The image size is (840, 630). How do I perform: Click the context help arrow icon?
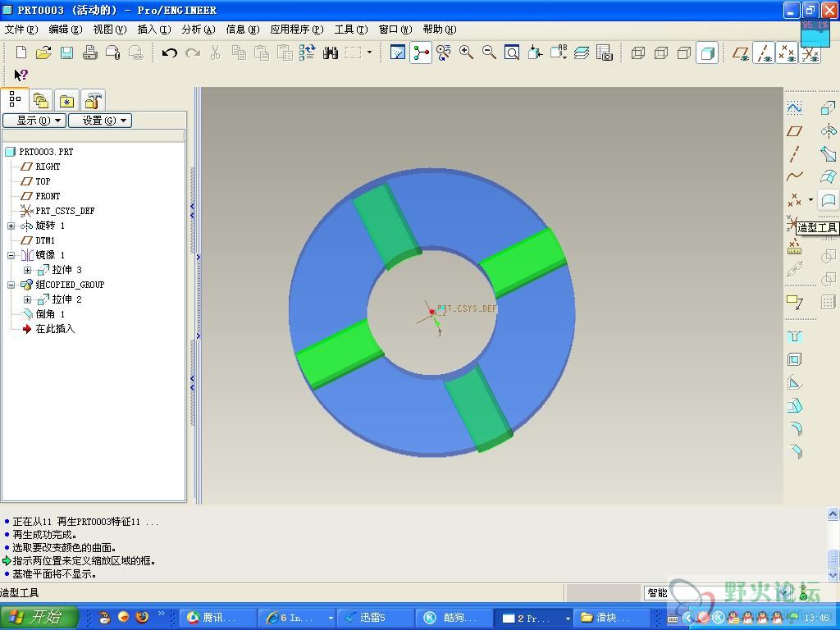pos(21,75)
